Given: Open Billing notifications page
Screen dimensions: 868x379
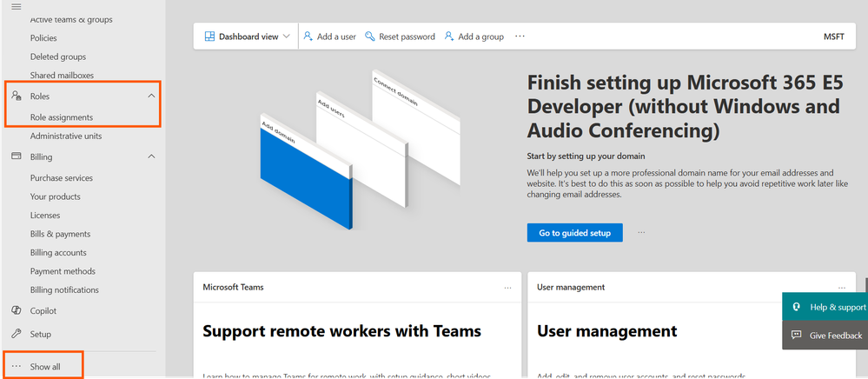Looking at the screenshot, I should pyautogui.click(x=64, y=289).
